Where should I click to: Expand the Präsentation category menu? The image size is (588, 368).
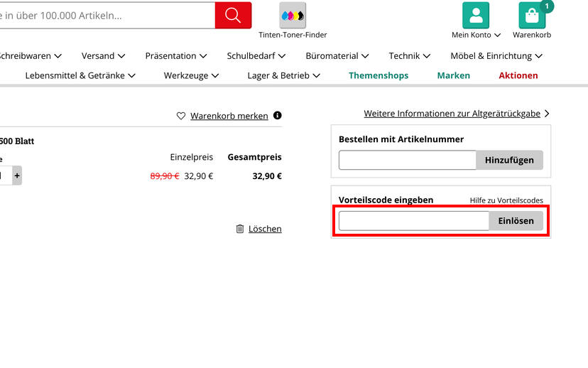coord(176,56)
